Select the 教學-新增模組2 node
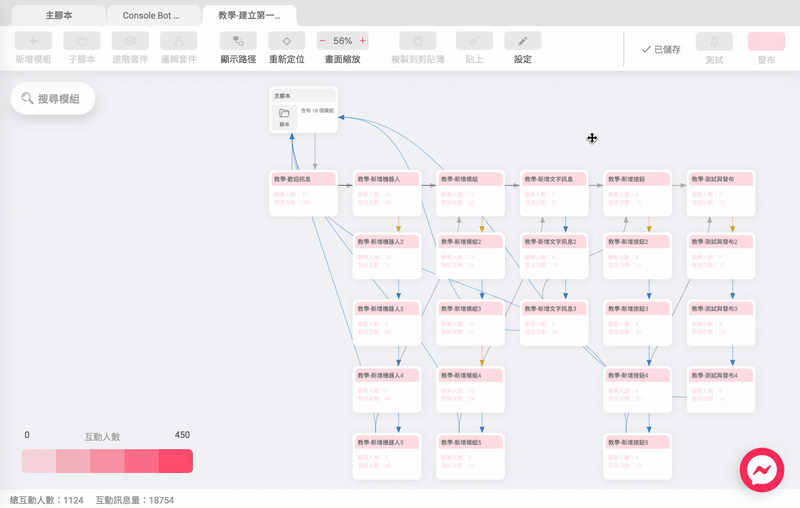Screen dimensions: 800x508 pyautogui.click(x=470, y=256)
